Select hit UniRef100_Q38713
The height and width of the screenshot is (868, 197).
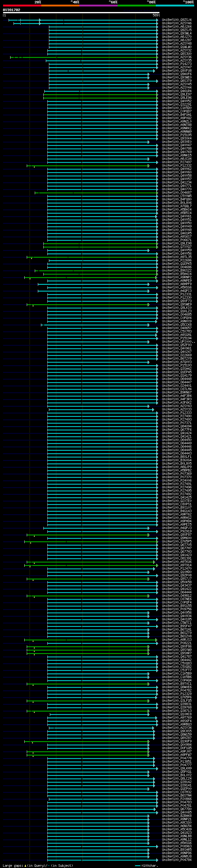177,711
